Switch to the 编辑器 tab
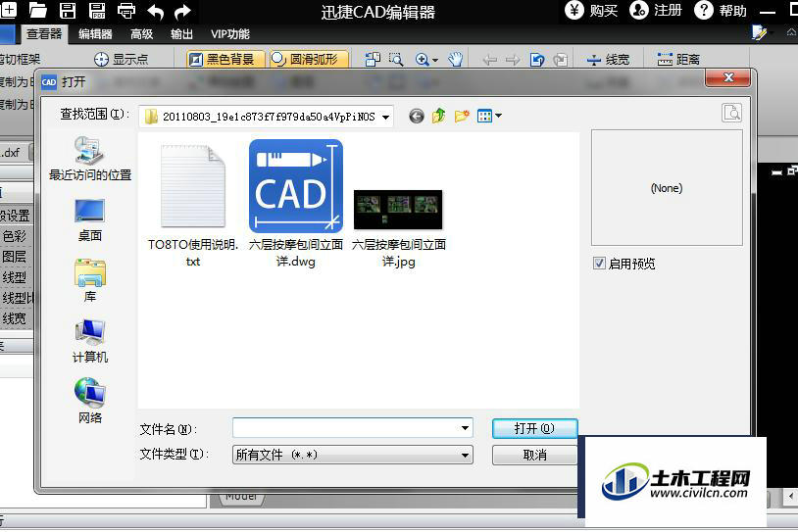Screen dimensions: 798x532 click(95, 34)
